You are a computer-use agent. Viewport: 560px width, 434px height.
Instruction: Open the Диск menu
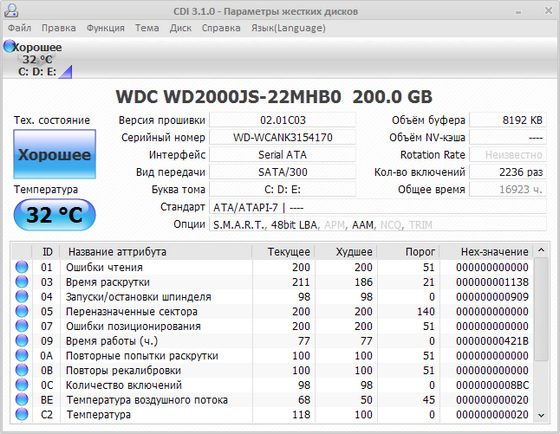[x=181, y=28]
